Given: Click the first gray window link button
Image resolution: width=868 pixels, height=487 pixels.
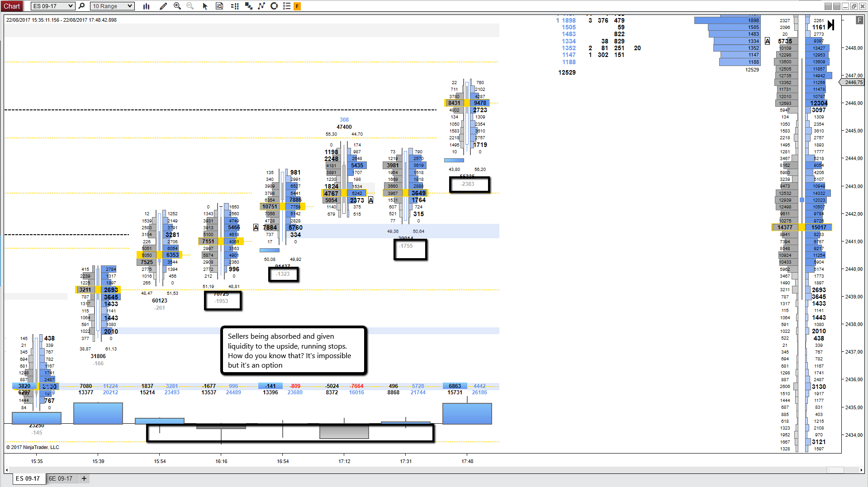Looking at the screenshot, I should click(x=828, y=6).
